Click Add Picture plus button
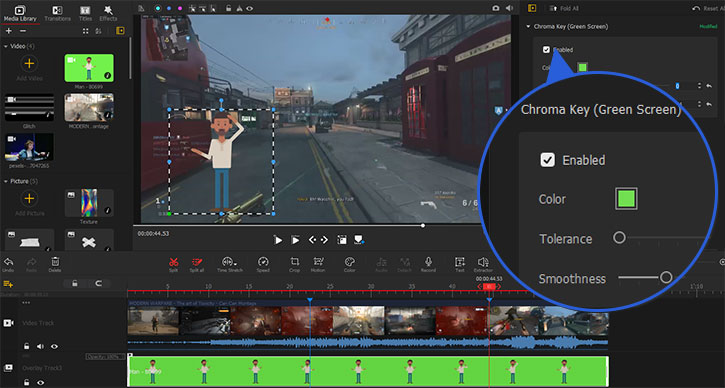This screenshot has width=725, height=388. (29, 198)
